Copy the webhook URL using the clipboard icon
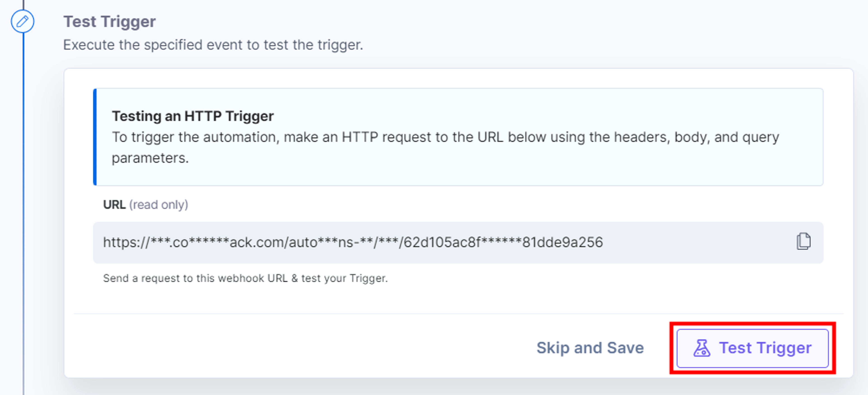This screenshot has height=395, width=868. coord(803,242)
